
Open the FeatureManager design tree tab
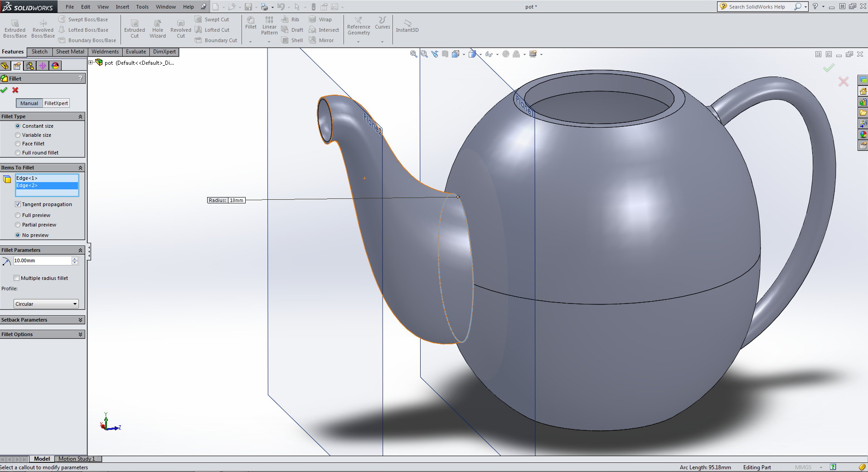click(5, 66)
